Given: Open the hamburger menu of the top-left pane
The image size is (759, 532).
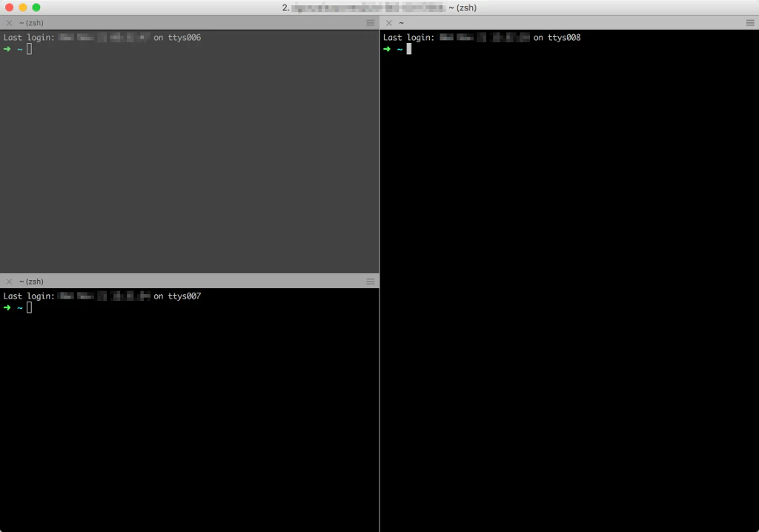Looking at the screenshot, I should pos(371,23).
